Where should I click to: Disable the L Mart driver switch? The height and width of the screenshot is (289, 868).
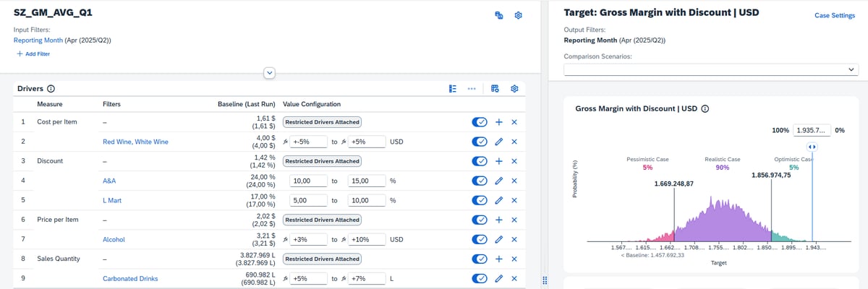click(480, 200)
